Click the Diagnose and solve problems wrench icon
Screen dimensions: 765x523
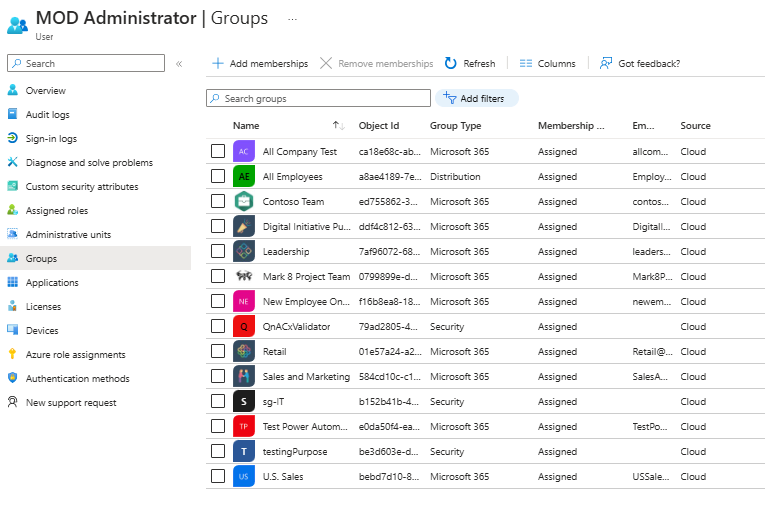pyautogui.click(x=13, y=162)
